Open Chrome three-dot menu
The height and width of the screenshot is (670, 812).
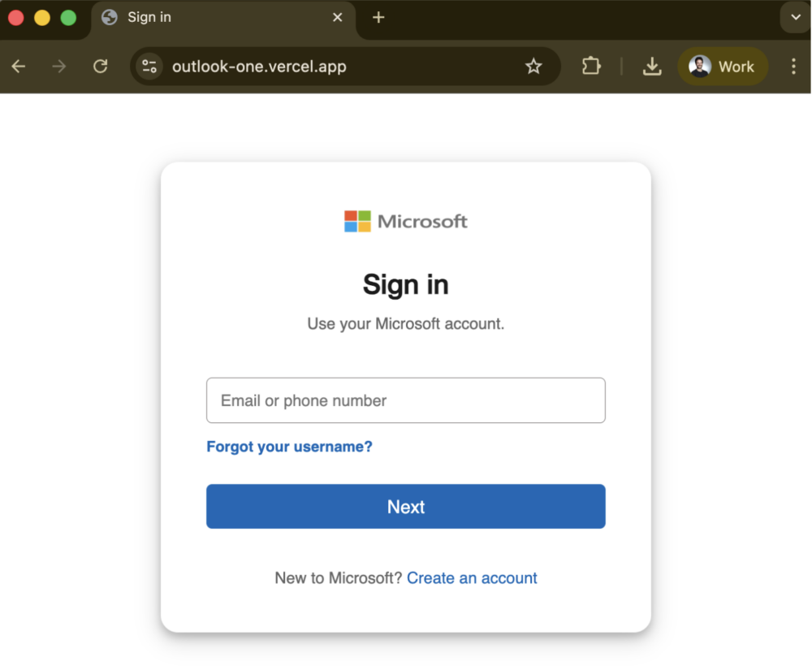click(793, 67)
